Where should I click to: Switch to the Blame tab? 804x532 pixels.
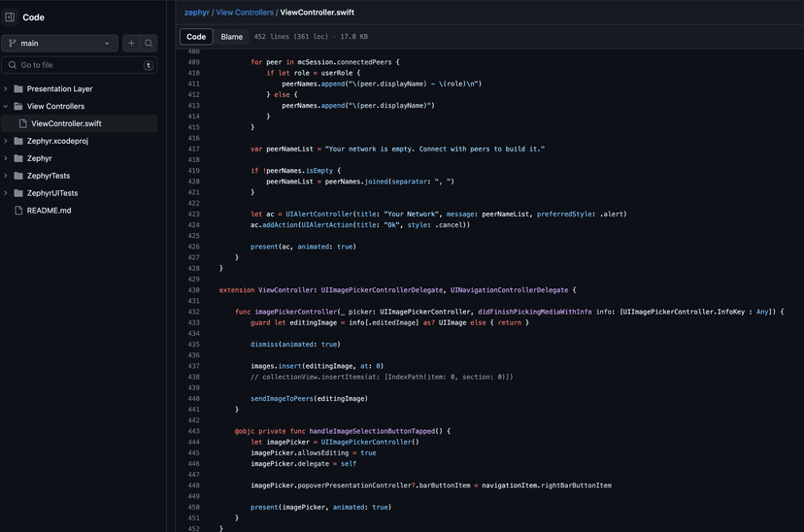232,37
